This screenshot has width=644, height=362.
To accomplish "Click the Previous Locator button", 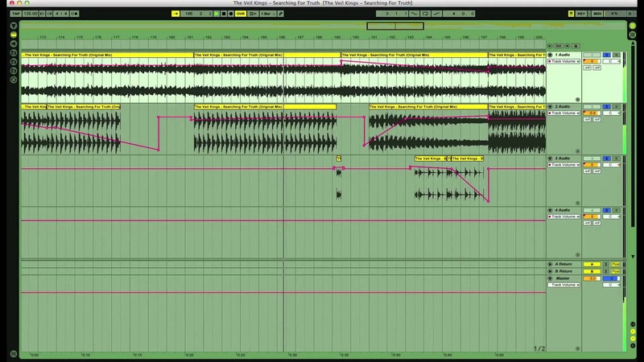I will click(550, 46).
